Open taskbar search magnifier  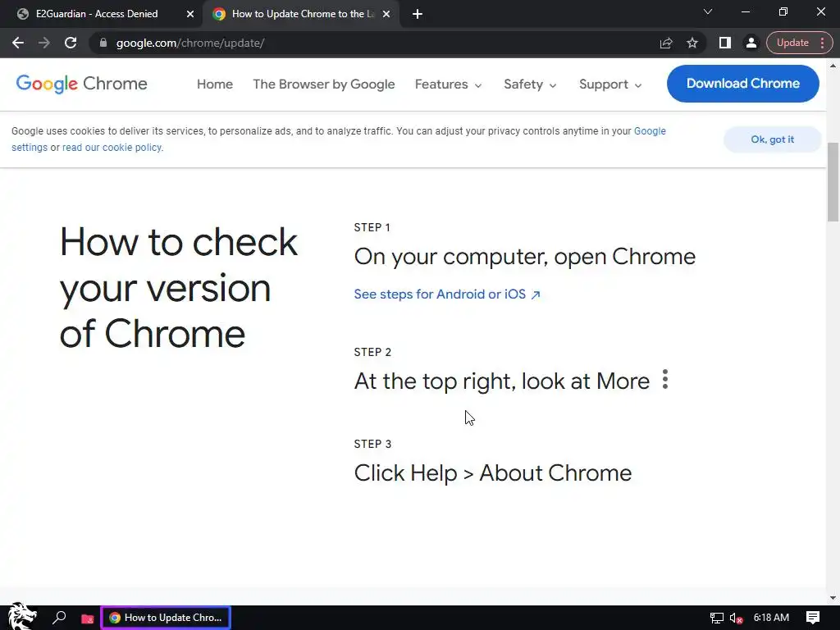(x=59, y=618)
